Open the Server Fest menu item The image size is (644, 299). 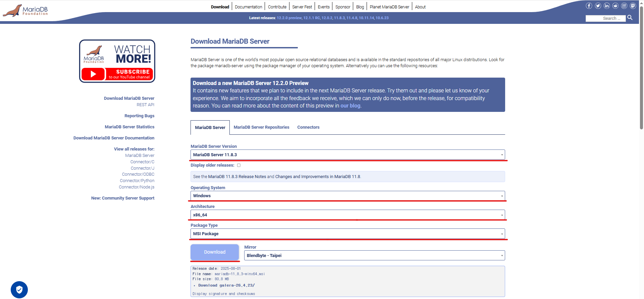pyautogui.click(x=302, y=7)
